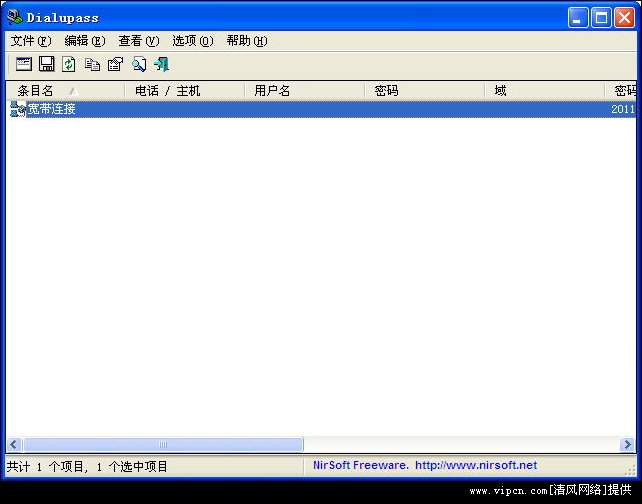This screenshot has width=642, height=504.
Task: Select the 宽带连接 entry text
Action: tap(51, 109)
